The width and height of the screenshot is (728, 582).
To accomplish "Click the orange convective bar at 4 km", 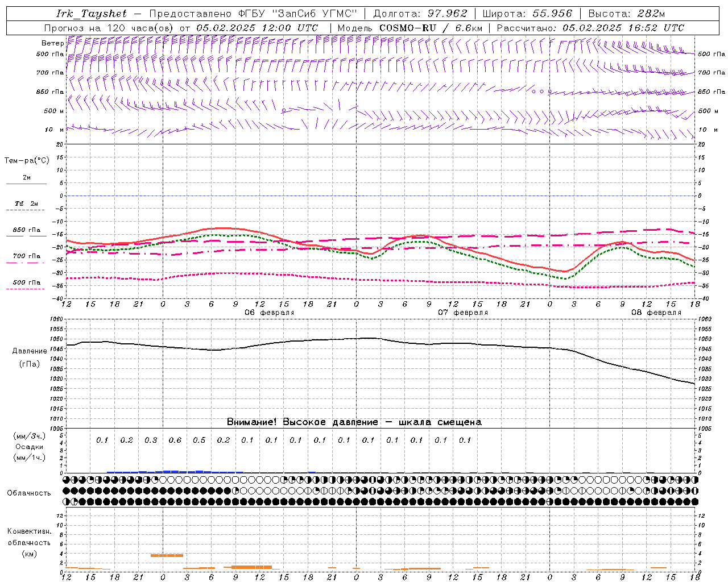I will point(167,555).
